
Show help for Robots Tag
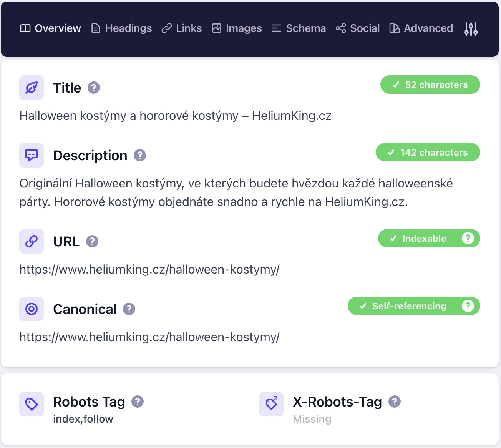point(138,402)
